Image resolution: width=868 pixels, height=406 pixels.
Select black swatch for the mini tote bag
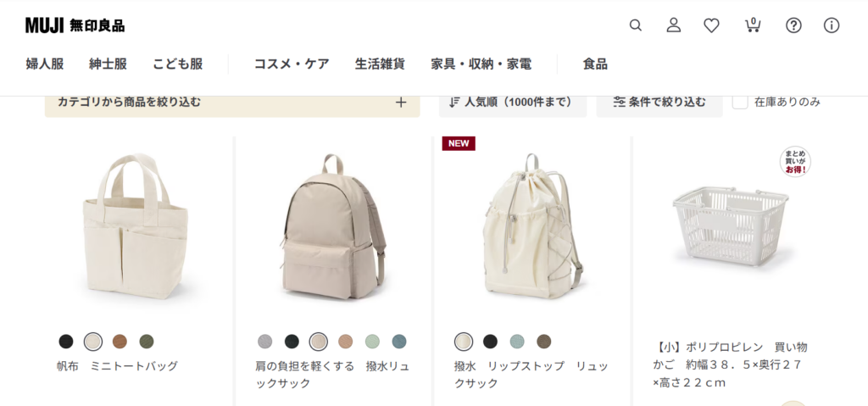tap(66, 342)
